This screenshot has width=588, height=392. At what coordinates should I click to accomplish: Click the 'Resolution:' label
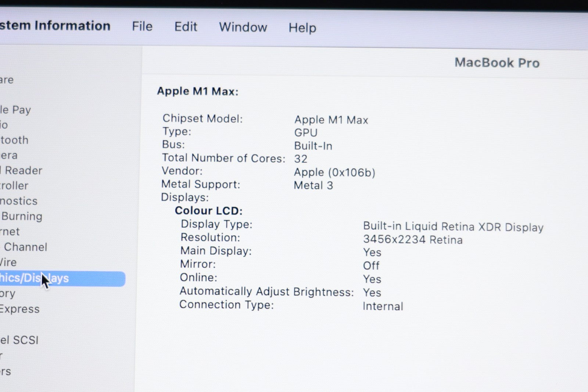[210, 237]
